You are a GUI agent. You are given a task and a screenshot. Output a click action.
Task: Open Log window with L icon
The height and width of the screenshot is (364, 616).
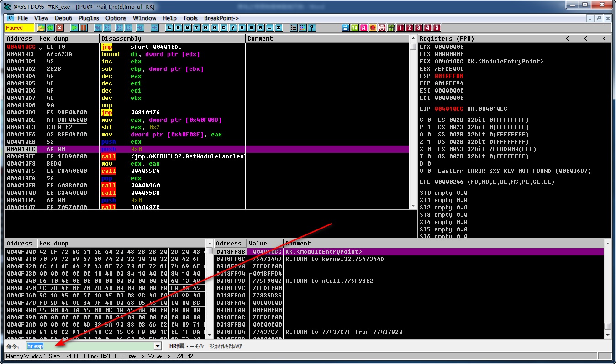pos(169,28)
